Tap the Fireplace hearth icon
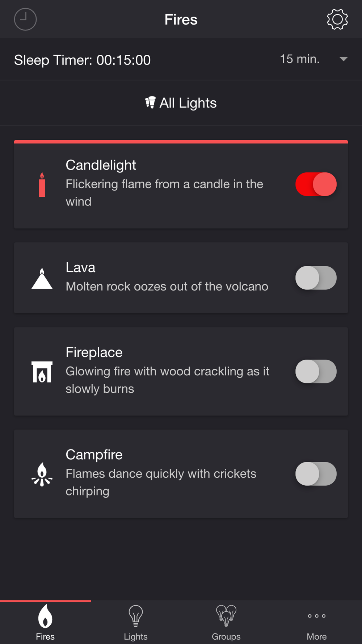The width and height of the screenshot is (362, 644). 42,372
